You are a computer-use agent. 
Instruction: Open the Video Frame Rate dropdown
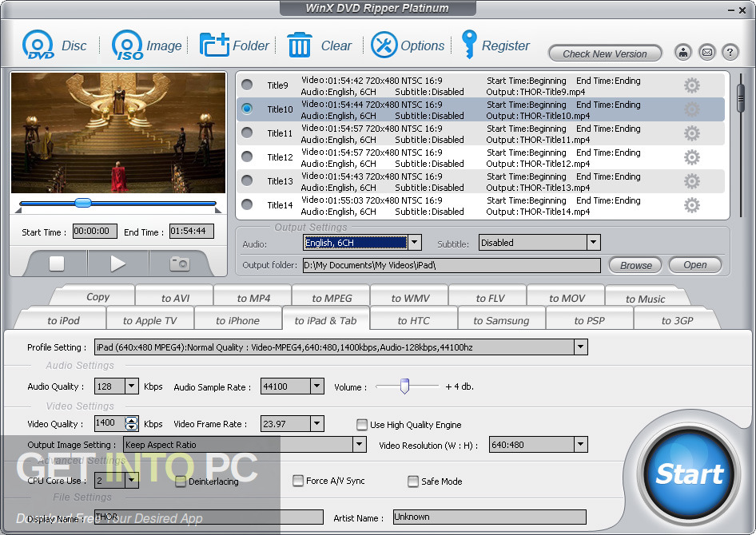(x=316, y=424)
